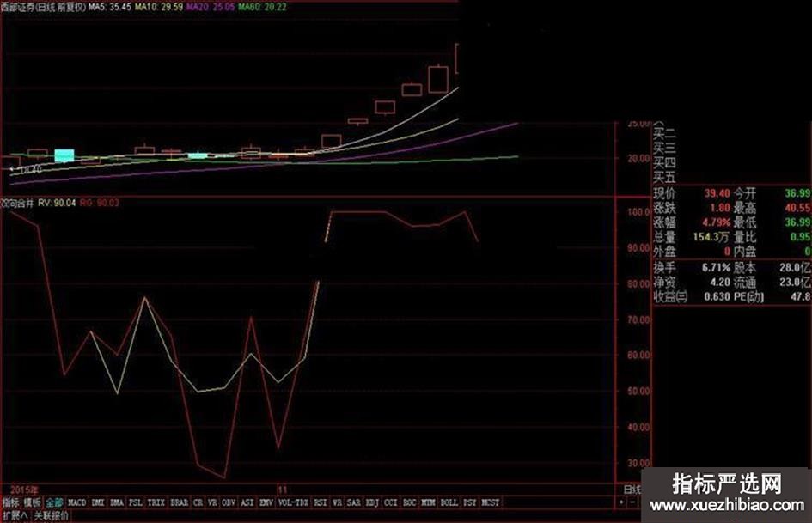
Task: Click the 股本 value 28.0亿
Action: coord(796,268)
